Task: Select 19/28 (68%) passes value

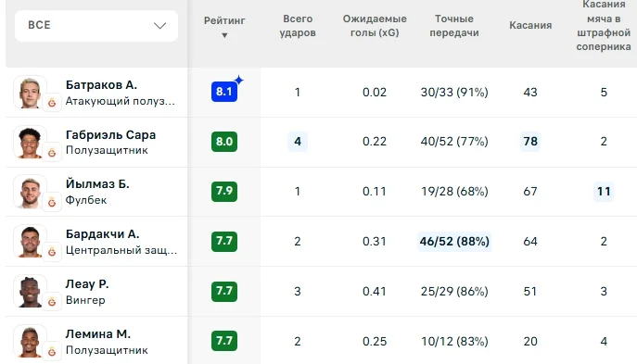Action: [454, 191]
